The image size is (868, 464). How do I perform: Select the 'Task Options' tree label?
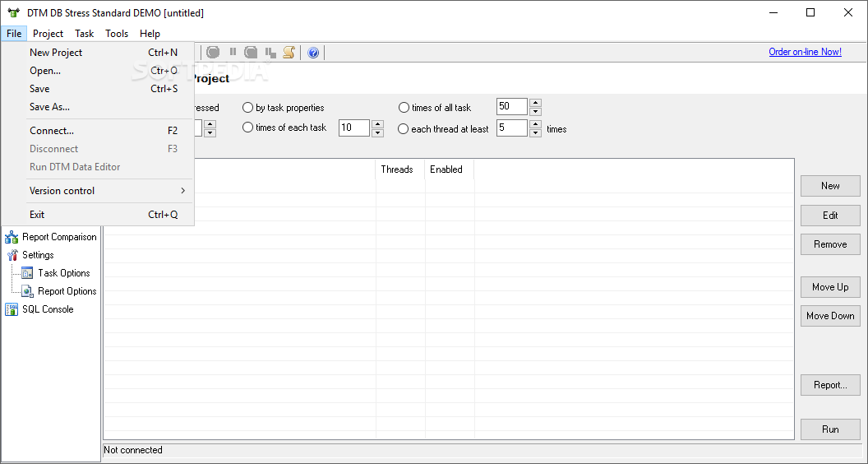point(63,273)
